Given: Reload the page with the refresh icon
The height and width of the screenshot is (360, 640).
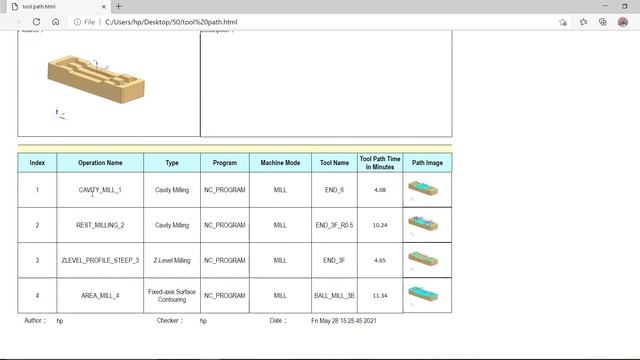Looking at the screenshot, I should pyautogui.click(x=36, y=22).
